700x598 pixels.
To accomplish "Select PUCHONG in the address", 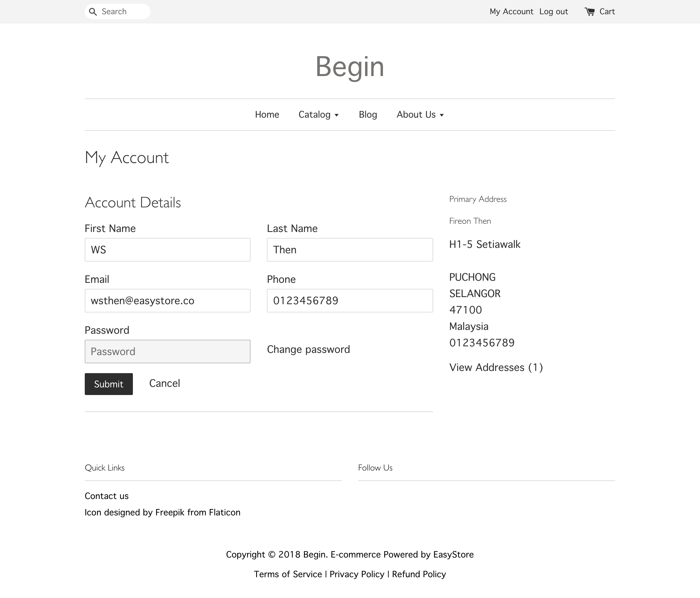I will click(x=472, y=277).
